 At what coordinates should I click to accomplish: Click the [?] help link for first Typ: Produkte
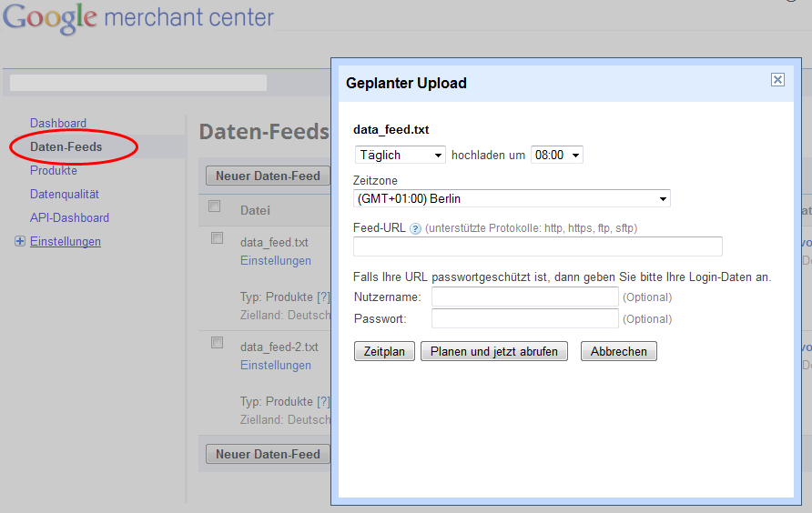[323, 297]
